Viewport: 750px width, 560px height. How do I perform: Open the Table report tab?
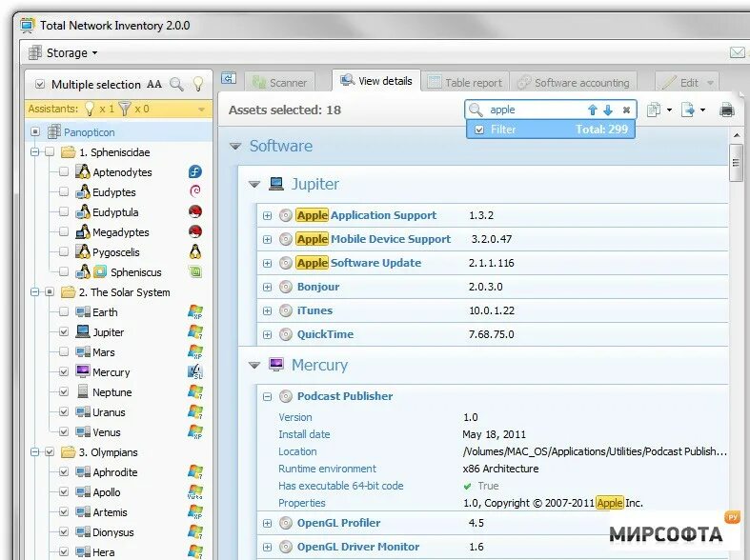tap(465, 82)
